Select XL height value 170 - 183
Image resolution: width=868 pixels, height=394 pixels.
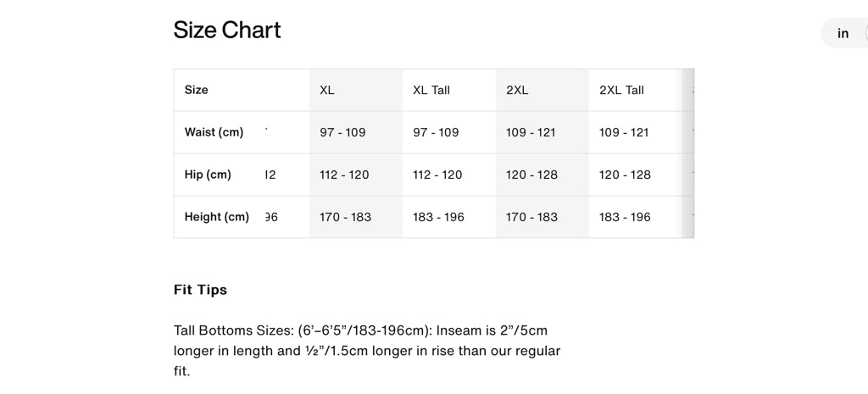[x=345, y=217]
